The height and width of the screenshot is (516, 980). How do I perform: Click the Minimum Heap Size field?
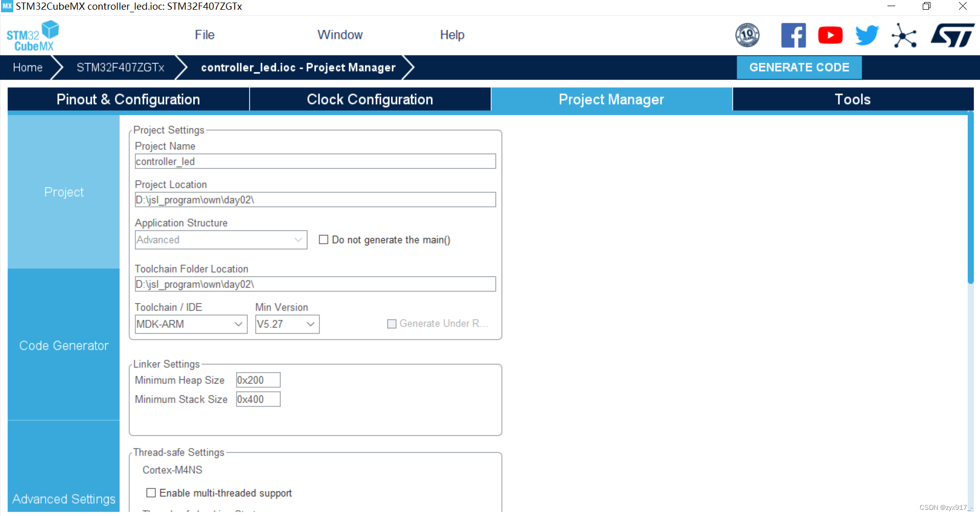(x=258, y=380)
